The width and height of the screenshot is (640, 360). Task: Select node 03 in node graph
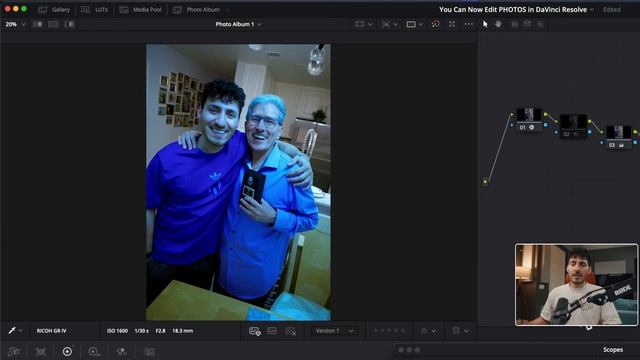pyautogui.click(x=619, y=137)
